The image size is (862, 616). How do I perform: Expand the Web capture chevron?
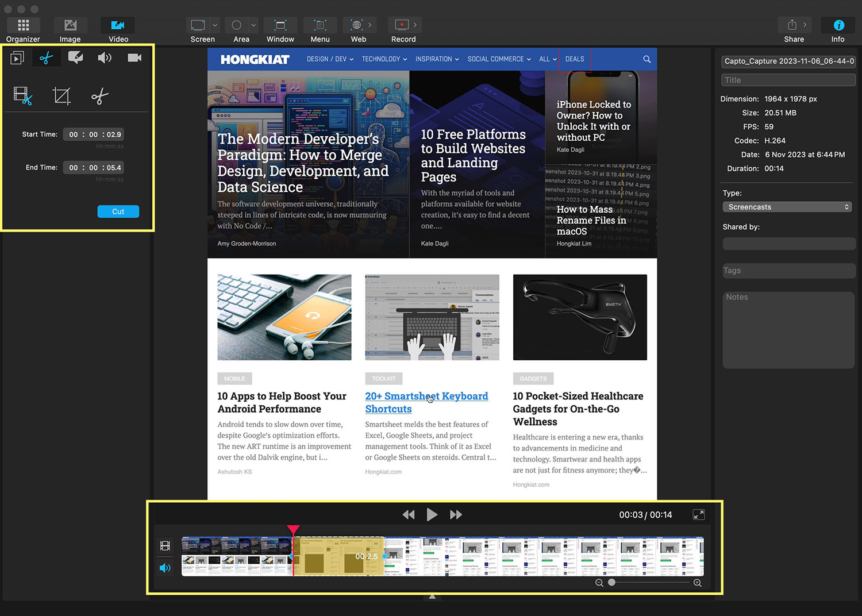click(x=370, y=25)
